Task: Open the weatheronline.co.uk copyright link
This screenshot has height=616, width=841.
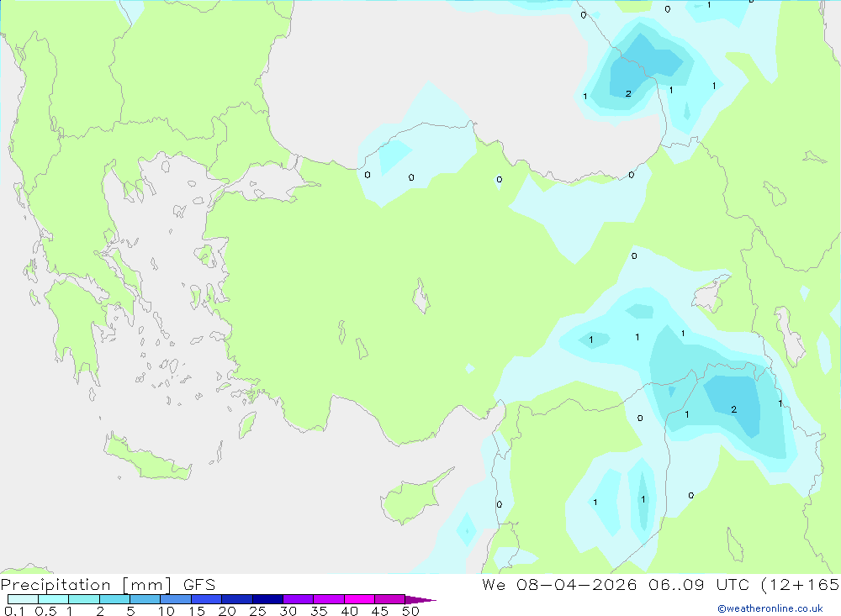Action: (x=770, y=608)
